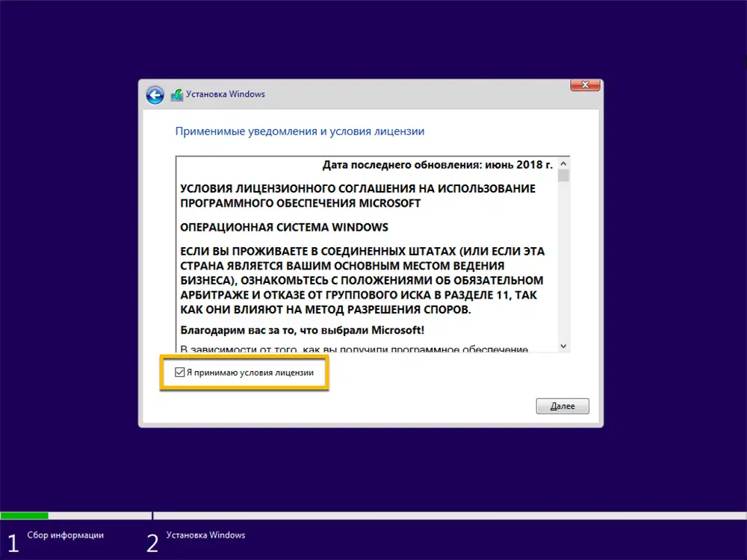Click the Windows Setup icon in title bar

click(177, 95)
